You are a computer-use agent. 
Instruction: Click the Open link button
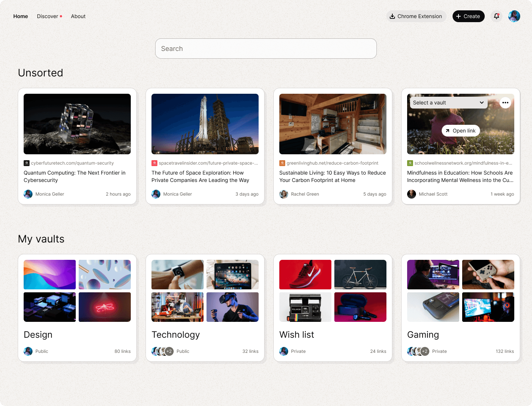pos(460,131)
